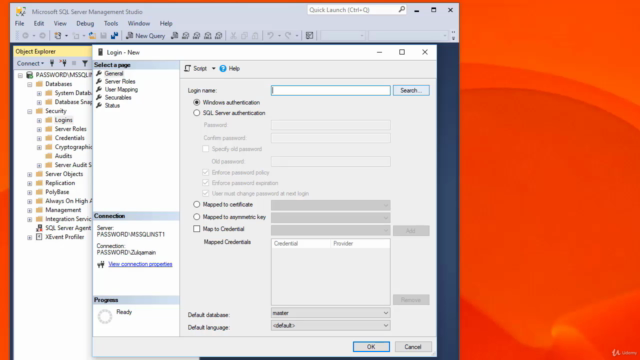Image resolution: width=640 pixels, height=360 pixels.
Task: Click the User Mapping page icon
Action: (x=99, y=89)
